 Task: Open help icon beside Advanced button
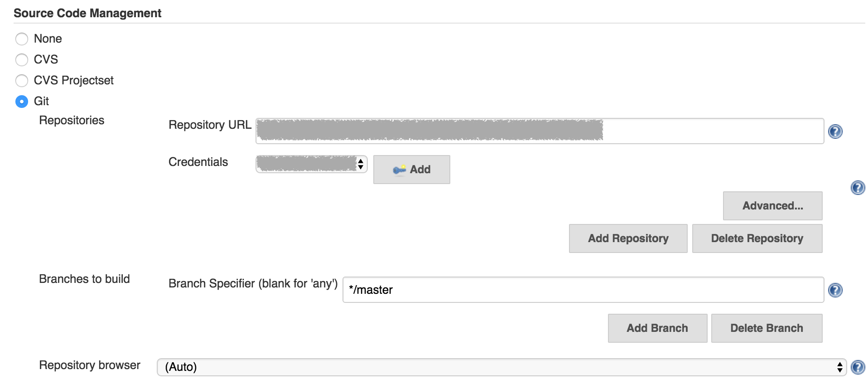(858, 188)
